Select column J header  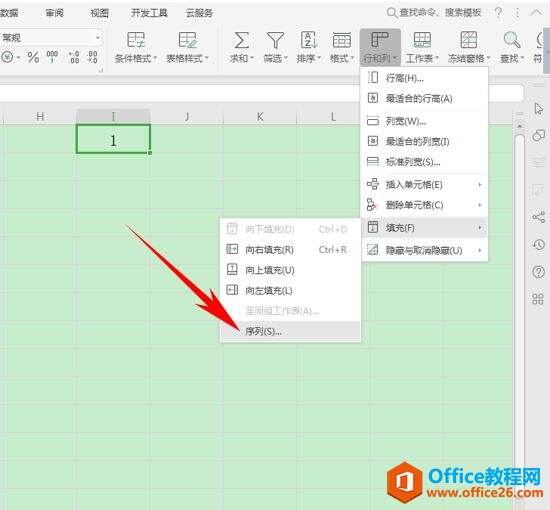click(x=187, y=116)
